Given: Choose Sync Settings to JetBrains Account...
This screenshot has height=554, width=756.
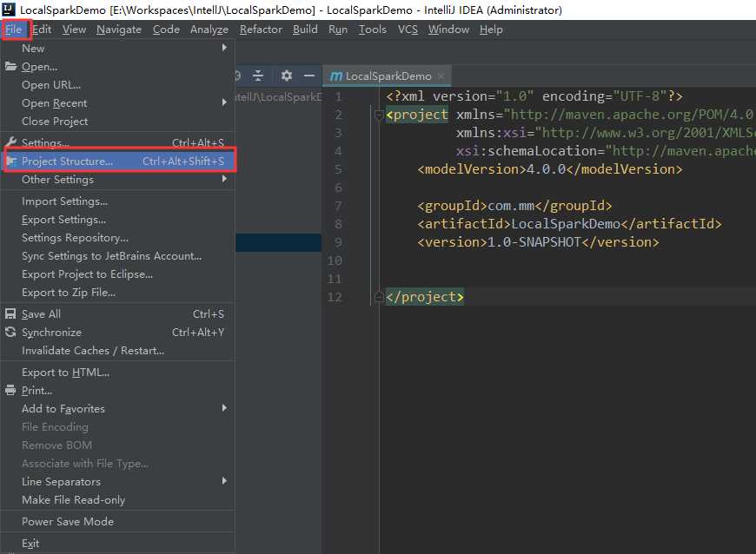Looking at the screenshot, I should (x=117, y=256).
